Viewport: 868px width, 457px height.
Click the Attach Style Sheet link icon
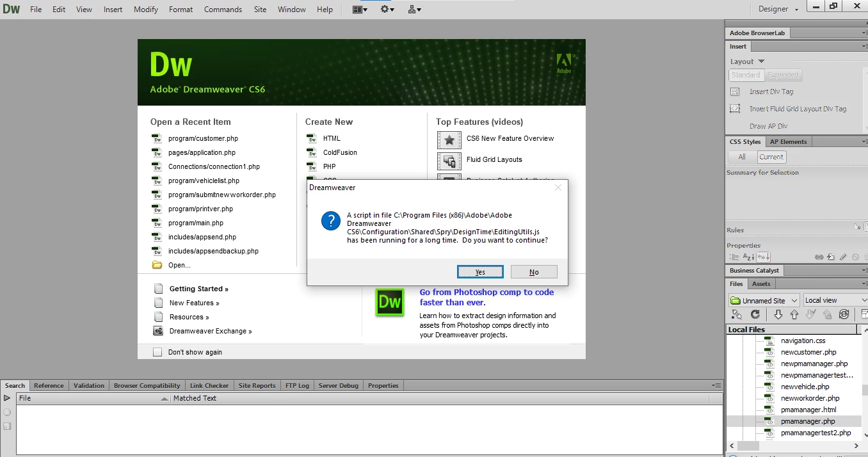[819, 257]
